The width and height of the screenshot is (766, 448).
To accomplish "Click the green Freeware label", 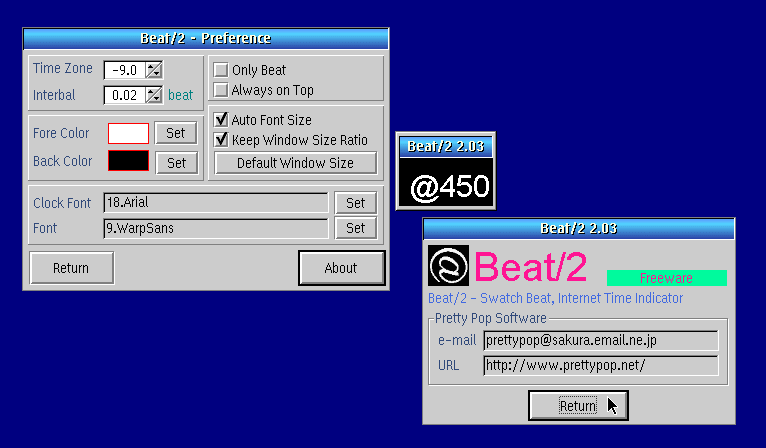I will tap(666, 278).
